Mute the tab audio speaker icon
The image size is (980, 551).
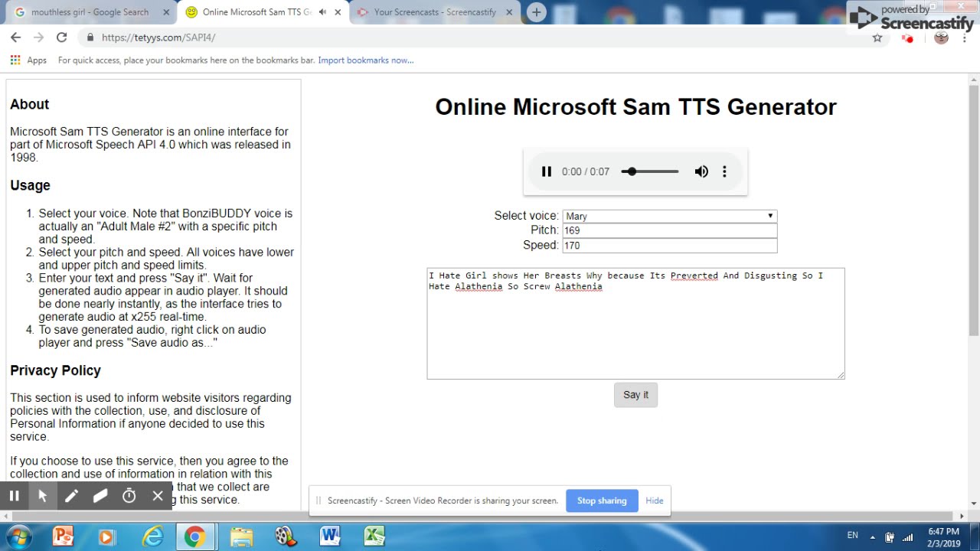(322, 12)
